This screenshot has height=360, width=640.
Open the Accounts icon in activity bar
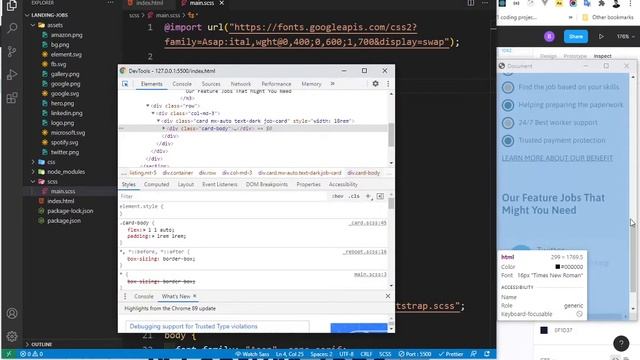click(x=12, y=313)
